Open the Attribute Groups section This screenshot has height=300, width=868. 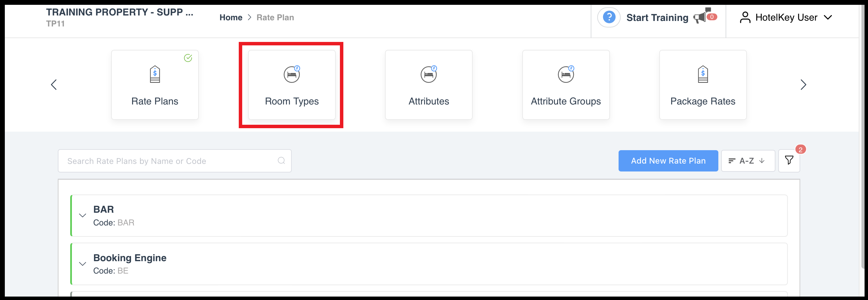pos(566,85)
